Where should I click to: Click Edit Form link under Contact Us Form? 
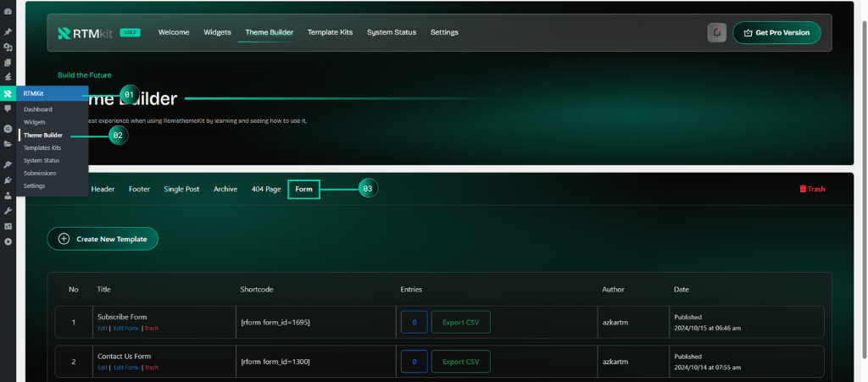[125, 368]
